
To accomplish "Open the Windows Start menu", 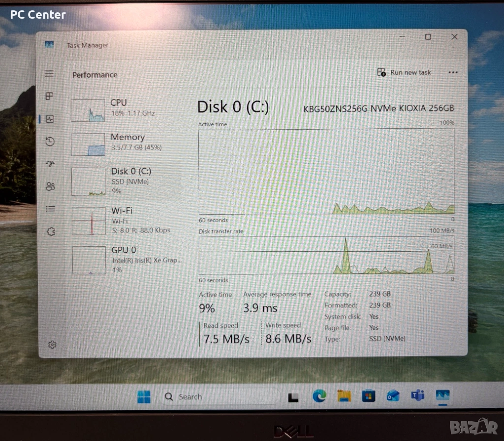I will click(144, 397).
